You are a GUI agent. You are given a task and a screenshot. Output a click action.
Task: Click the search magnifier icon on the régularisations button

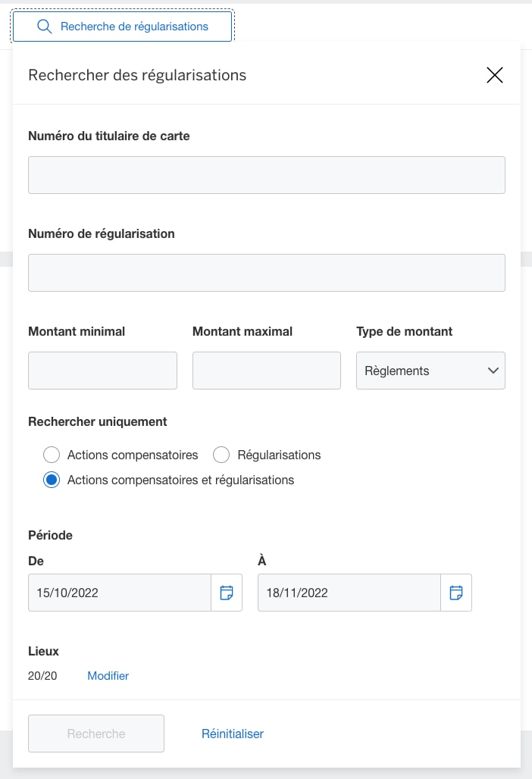pos(44,26)
